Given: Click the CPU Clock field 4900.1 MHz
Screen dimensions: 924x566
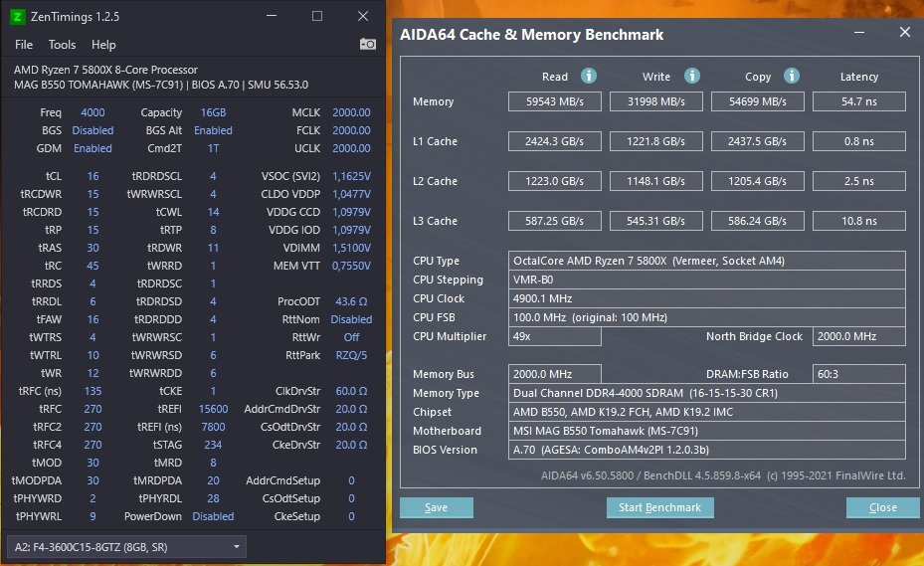Looking at the screenshot, I should coord(706,298).
